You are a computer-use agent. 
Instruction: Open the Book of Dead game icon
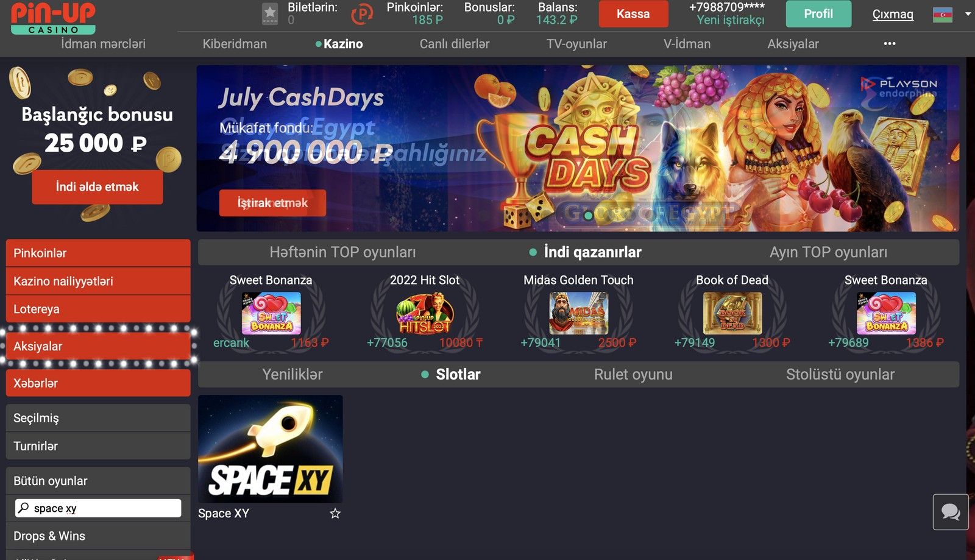coord(732,313)
